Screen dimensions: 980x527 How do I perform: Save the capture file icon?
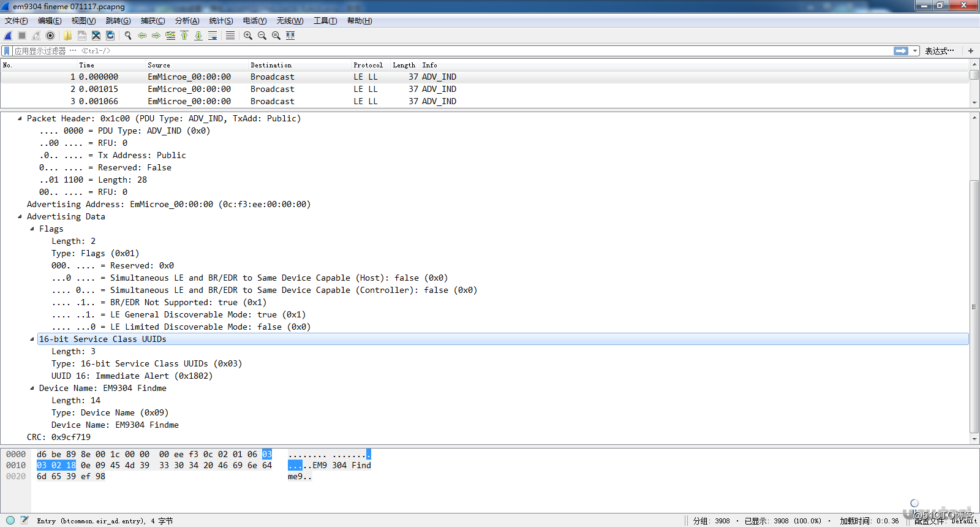(81, 36)
